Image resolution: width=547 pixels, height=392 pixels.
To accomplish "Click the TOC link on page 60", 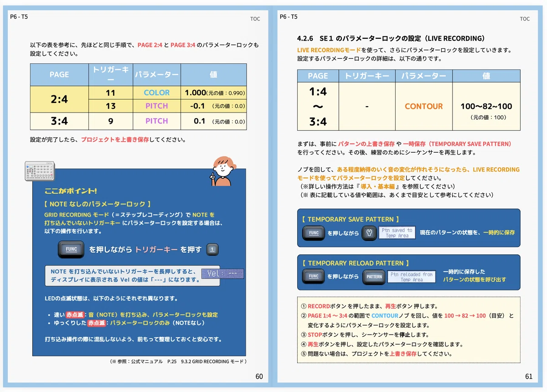I will click(x=255, y=19).
